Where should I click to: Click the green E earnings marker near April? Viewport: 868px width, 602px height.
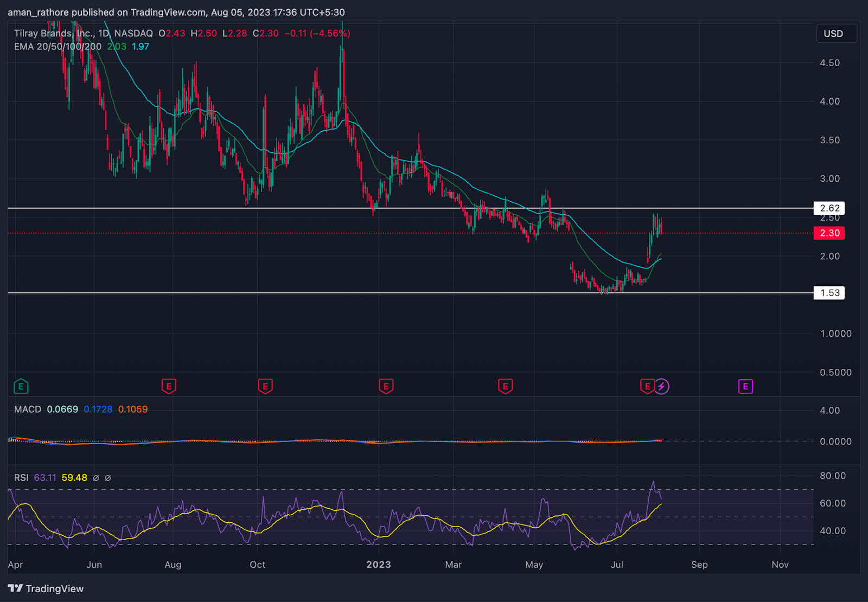pyautogui.click(x=21, y=387)
